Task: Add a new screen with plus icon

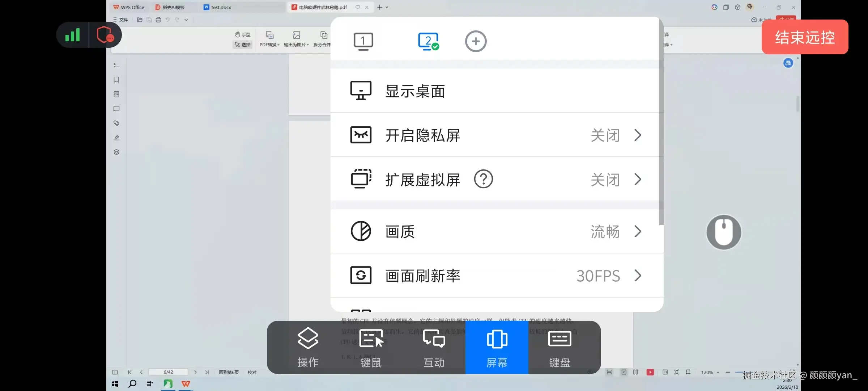Action: 476,41
